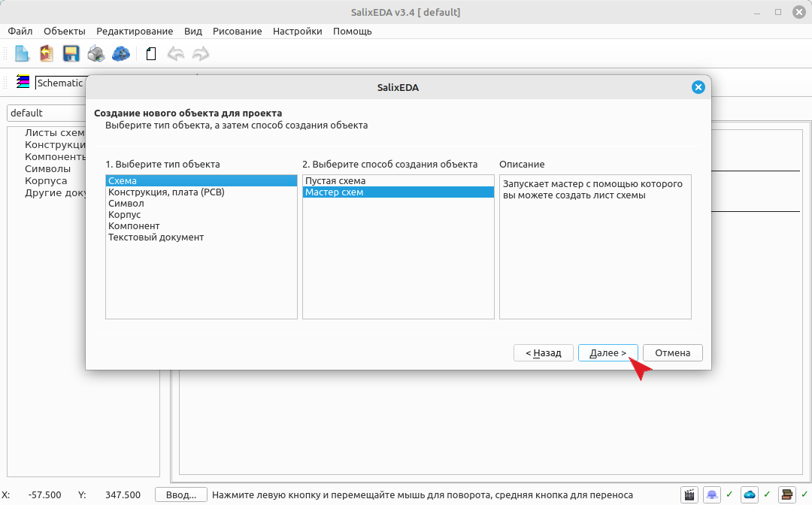Viewport: 812px width, 505px height.
Task: Open the Редактирование menu
Action: 135,31
